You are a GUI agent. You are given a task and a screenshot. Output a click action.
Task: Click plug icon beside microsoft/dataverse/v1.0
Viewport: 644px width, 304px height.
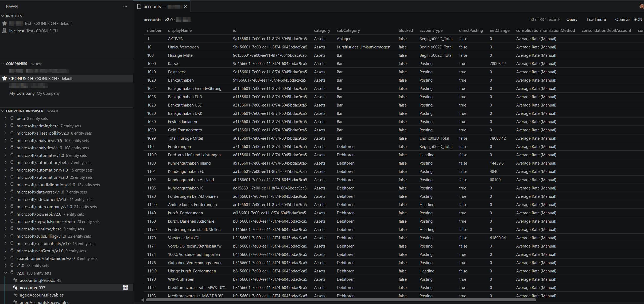coord(12,192)
